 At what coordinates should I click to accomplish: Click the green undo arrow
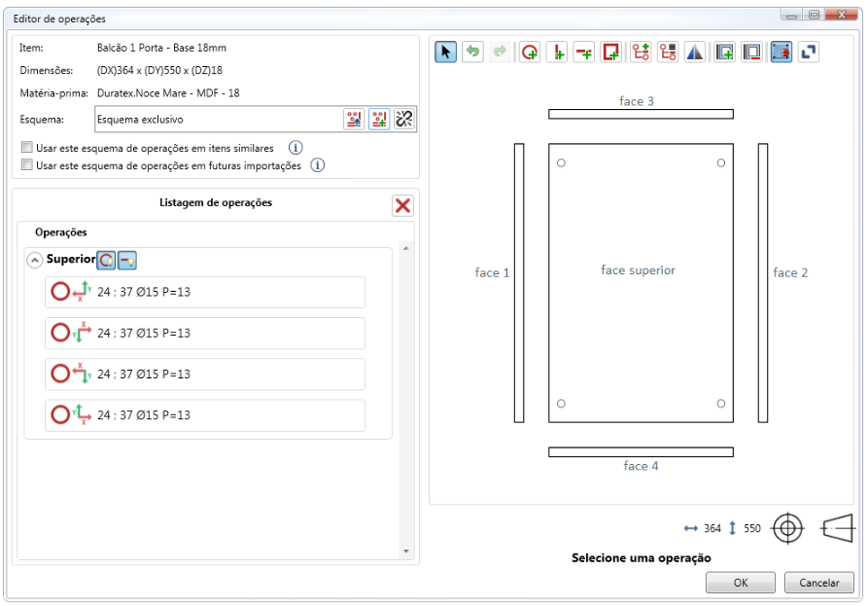(x=472, y=53)
